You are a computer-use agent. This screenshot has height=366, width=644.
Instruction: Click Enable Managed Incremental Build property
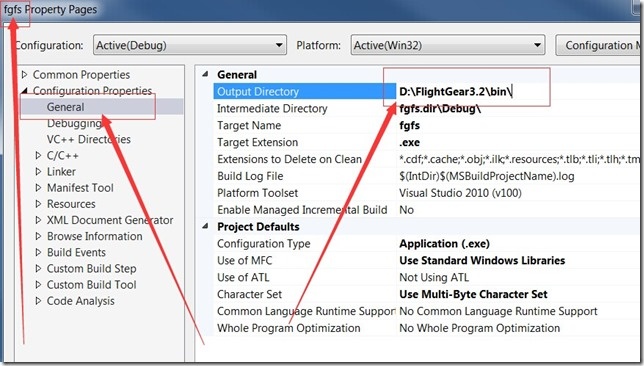302,209
